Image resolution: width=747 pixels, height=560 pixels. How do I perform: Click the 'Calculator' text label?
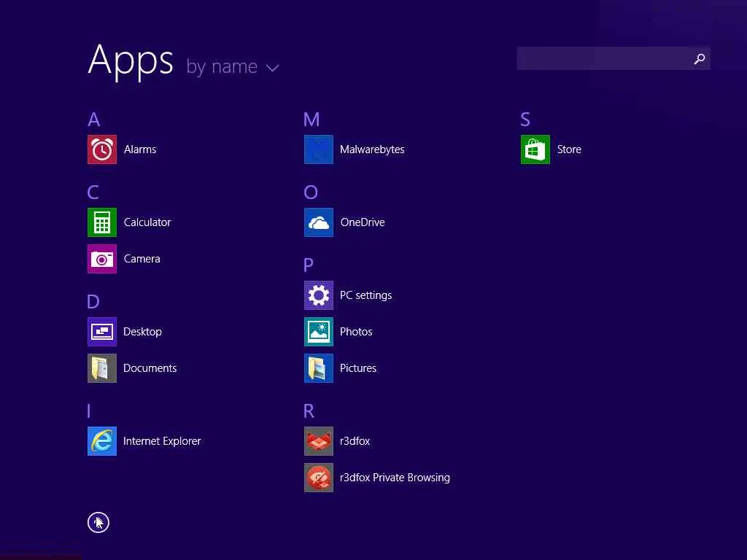[147, 222]
